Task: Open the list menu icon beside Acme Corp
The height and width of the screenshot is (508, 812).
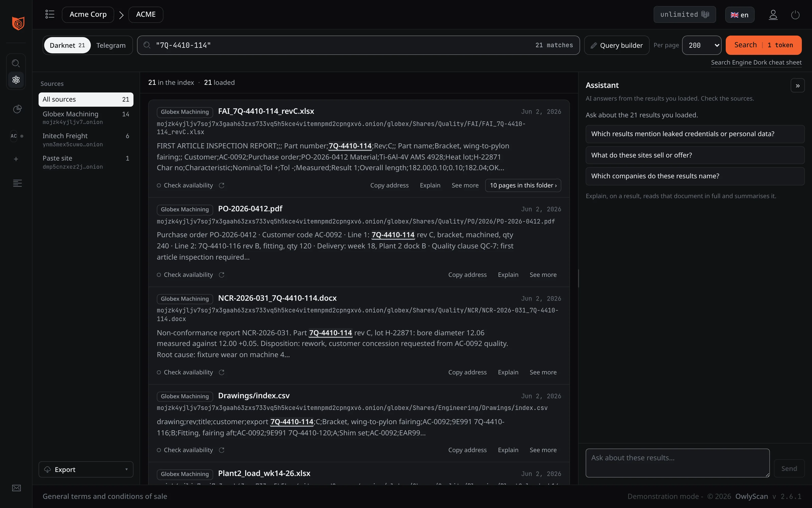Action: (x=50, y=14)
